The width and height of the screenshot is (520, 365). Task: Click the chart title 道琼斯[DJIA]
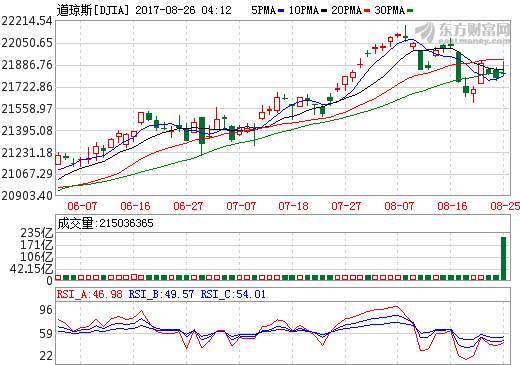93,10
